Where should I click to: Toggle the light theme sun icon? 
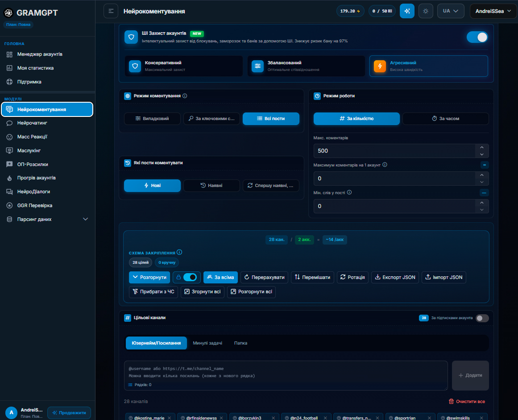[x=426, y=11]
